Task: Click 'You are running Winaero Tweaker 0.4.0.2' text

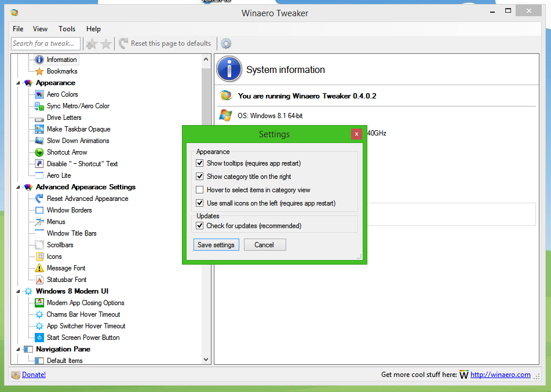Action: pos(306,96)
